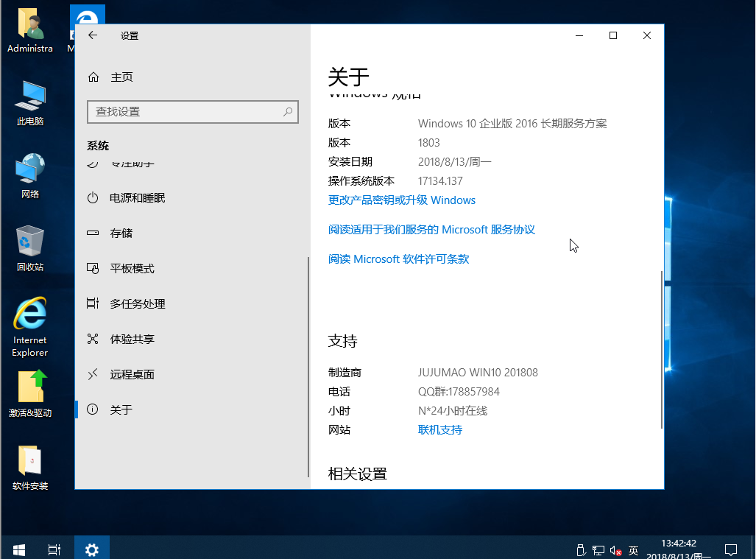Image resolution: width=756 pixels, height=559 pixels.
Task: Click the manufacturer JUJUMAO WIN10 201808
Action: click(478, 373)
